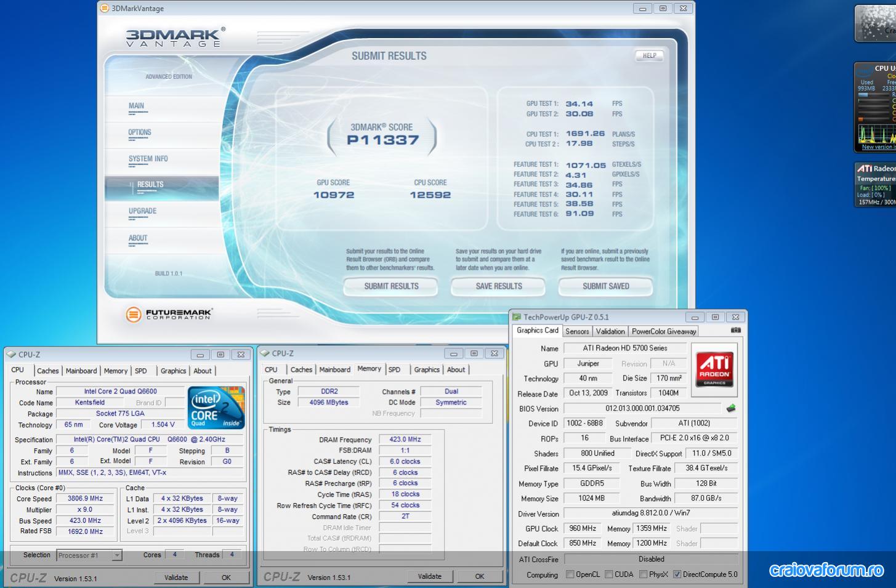Click the 3DMark Vantage logo
The image size is (896, 588).
[x=176, y=38]
